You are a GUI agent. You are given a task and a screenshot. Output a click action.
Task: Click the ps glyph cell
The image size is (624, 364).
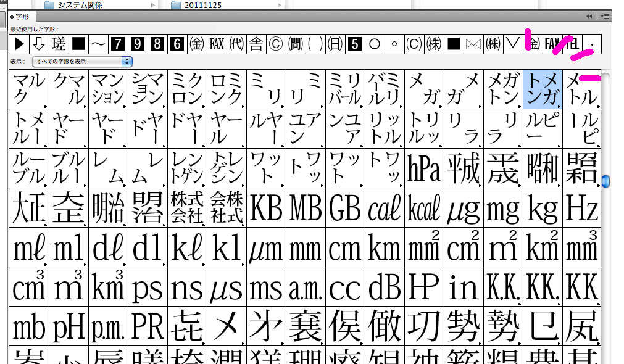pyautogui.click(x=148, y=286)
